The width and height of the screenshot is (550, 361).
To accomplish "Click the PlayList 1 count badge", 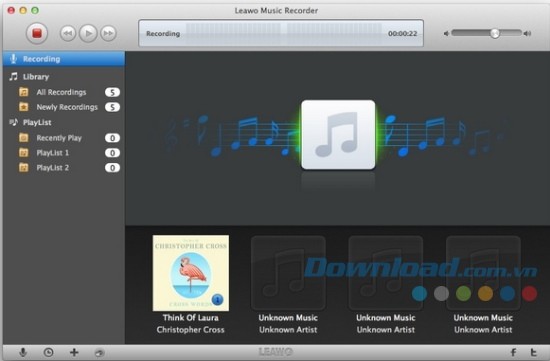I will click(x=112, y=153).
